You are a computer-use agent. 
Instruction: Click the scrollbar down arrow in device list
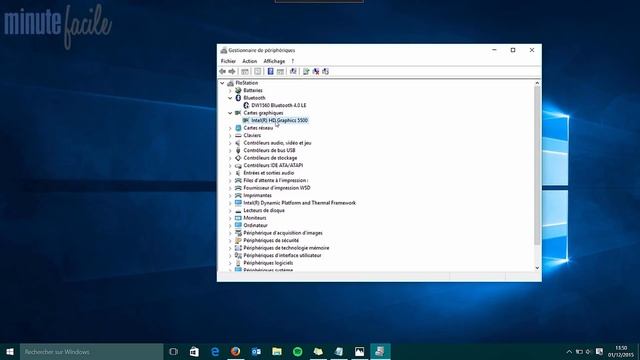click(537, 268)
